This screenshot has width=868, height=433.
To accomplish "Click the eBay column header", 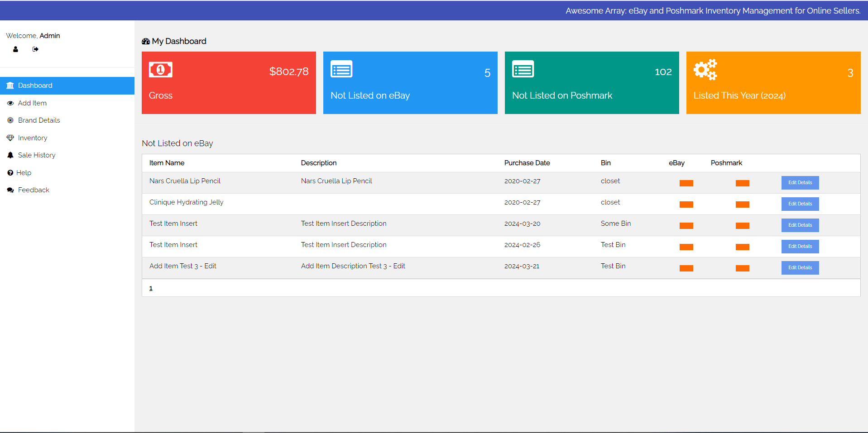I will click(x=676, y=163).
